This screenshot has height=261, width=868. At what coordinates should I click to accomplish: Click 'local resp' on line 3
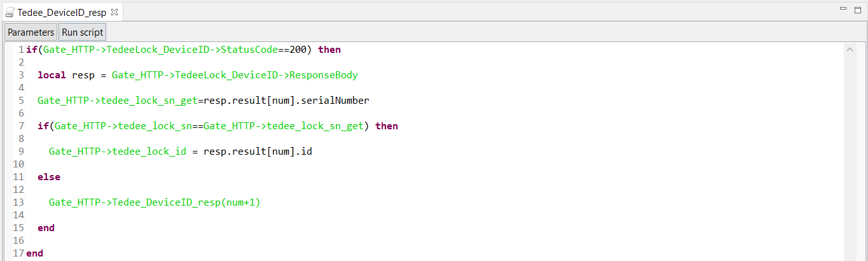tap(66, 75)
